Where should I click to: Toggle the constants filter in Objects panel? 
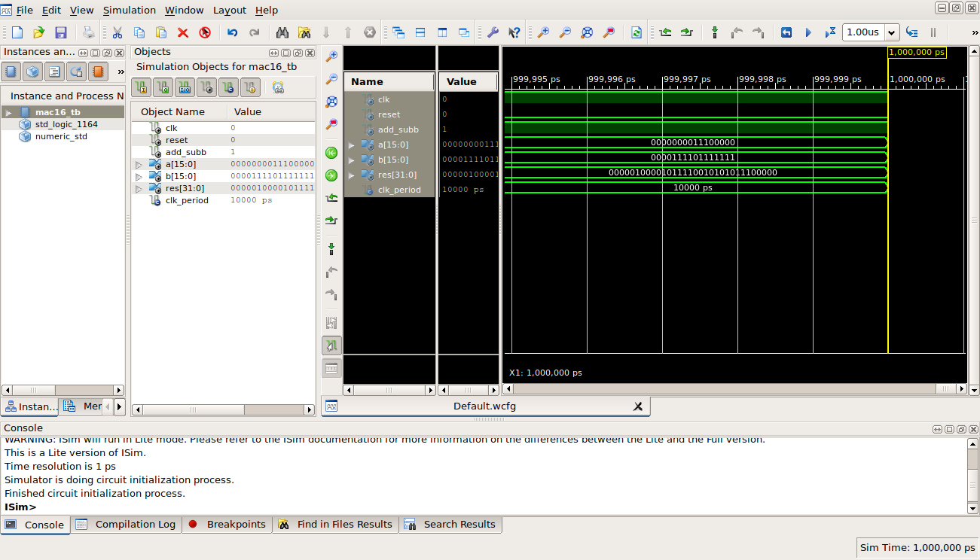(228, 87)
